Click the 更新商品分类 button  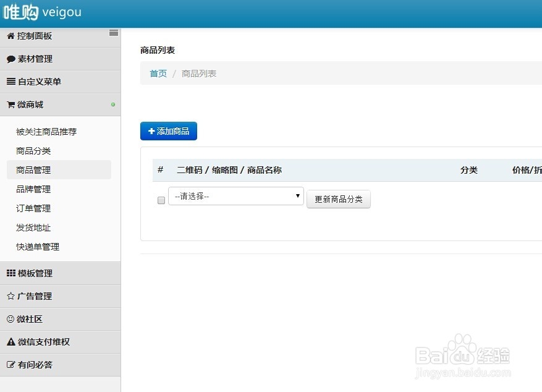click(339, 199)
